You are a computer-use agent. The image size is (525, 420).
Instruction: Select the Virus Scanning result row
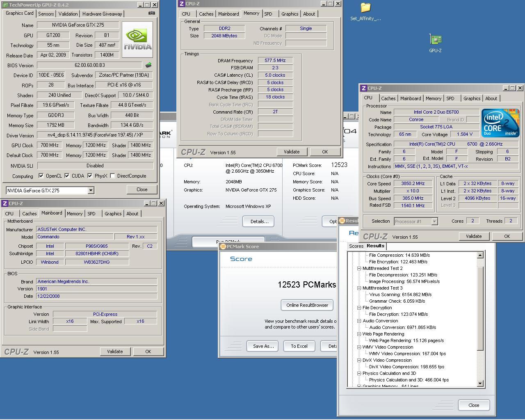[x=400, y=294]
